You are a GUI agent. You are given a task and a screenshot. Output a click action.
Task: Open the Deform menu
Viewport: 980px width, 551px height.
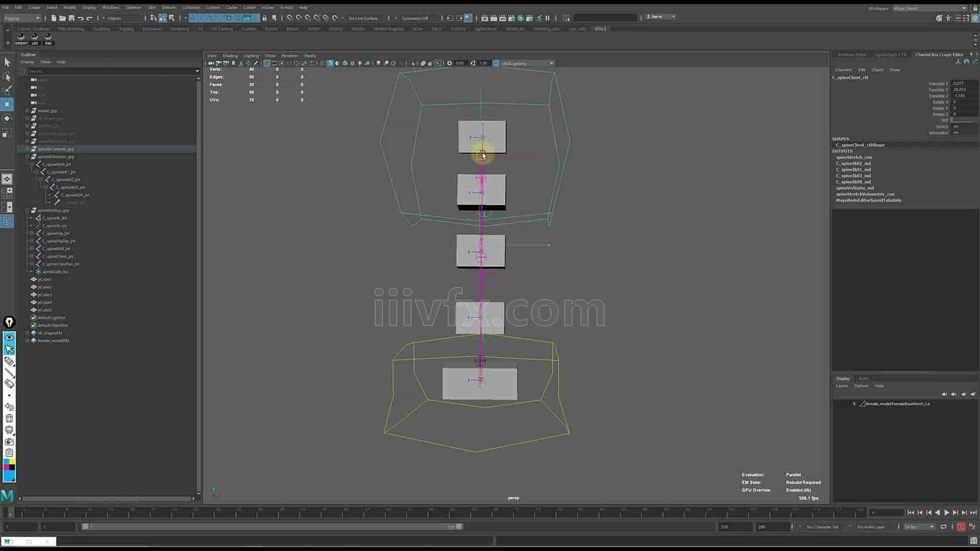[169, 8]
